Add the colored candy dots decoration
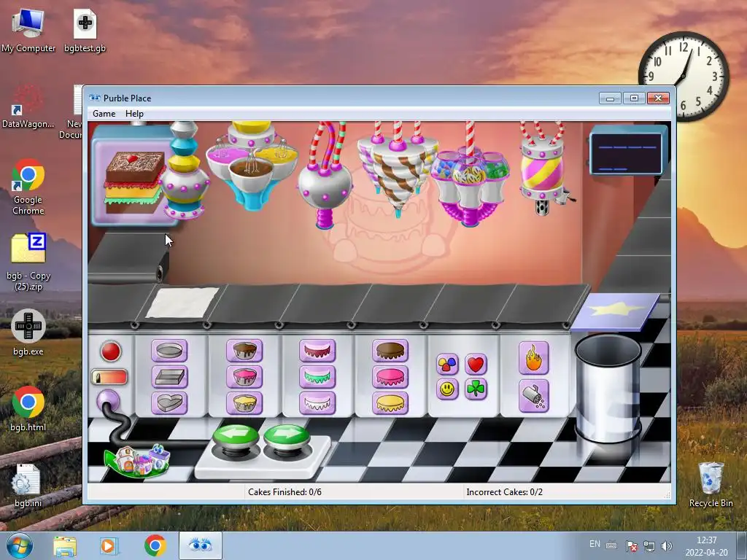747x560 pixels. 447,365
